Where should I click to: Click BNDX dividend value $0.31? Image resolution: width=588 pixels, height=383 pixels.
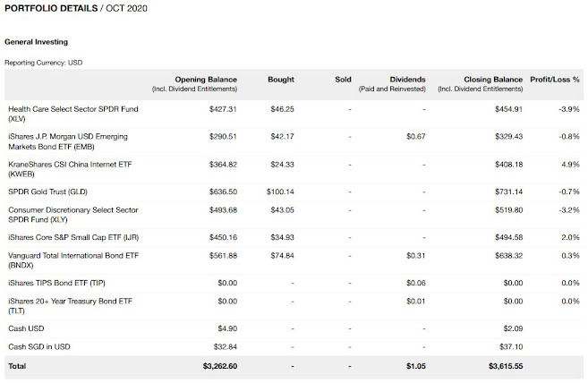[x=416, y=256]
